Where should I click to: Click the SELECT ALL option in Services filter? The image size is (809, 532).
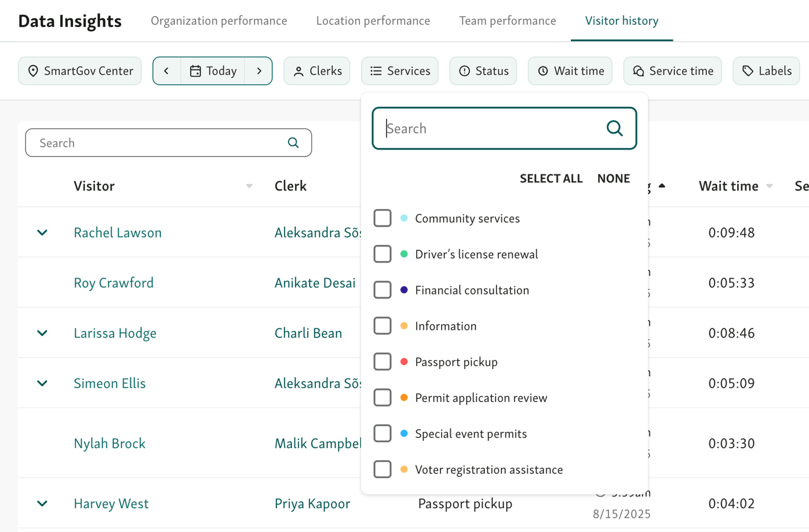click(x=551, y=178)
